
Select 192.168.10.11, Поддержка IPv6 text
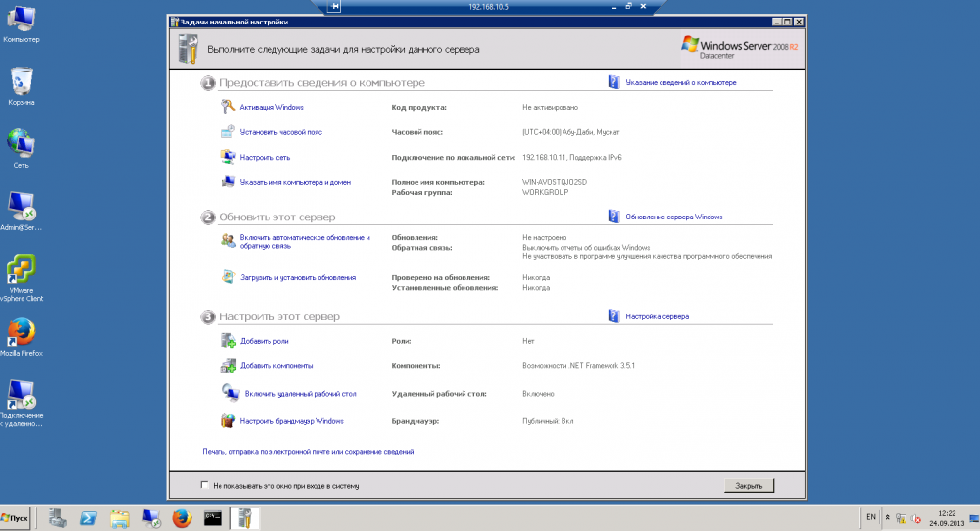(572, 157)
